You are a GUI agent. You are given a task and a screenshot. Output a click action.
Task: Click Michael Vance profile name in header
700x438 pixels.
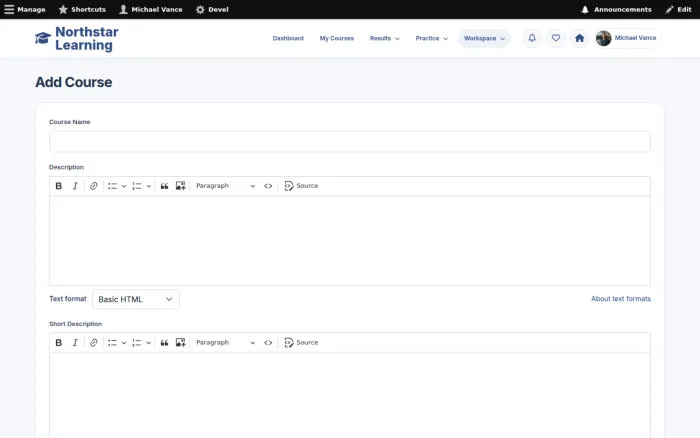click(635, 38)
